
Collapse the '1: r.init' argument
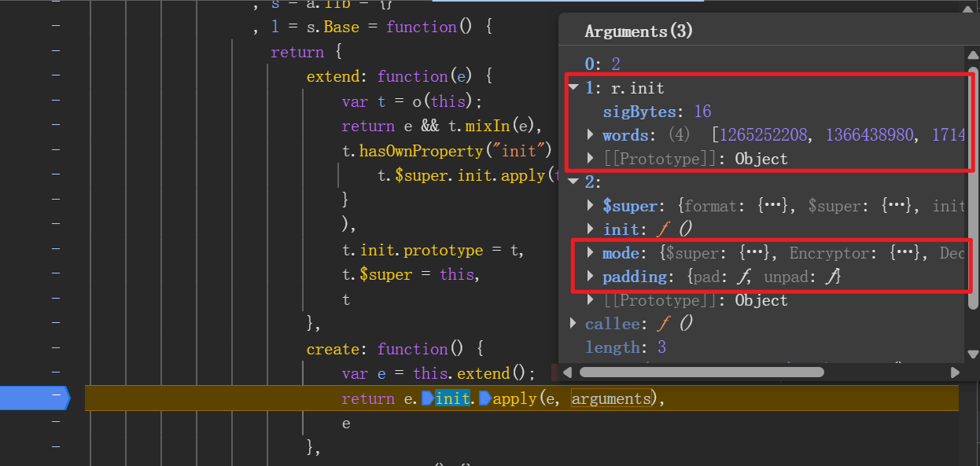[573, 88]
